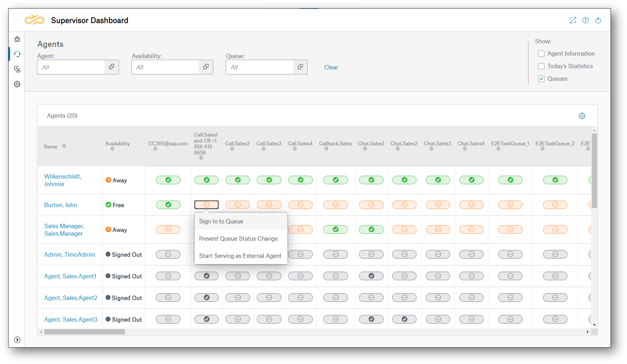Image resolution: width=627 pixels, height=364 pixels.
Task: Uncheck the Queues checkbox
Action: coord(541,78)
